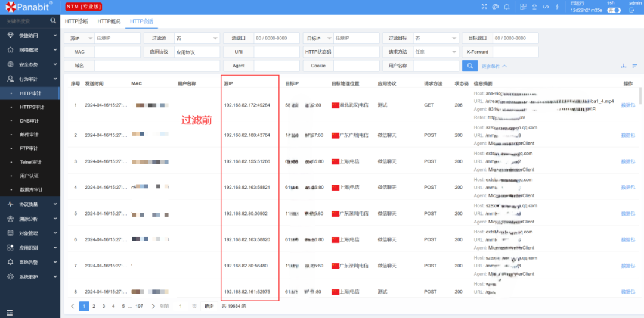Open 数据库审计 in the sidebar

click(x=30, y=189)
